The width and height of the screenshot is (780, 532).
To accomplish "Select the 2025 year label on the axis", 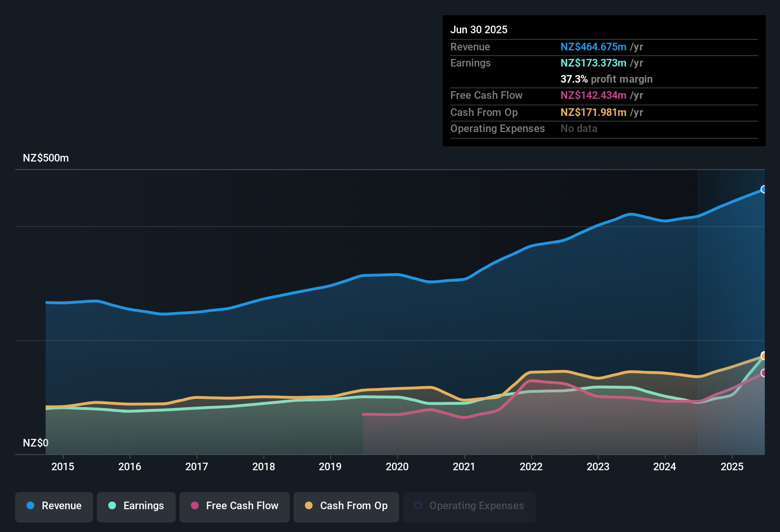I will tap(732, 466).
